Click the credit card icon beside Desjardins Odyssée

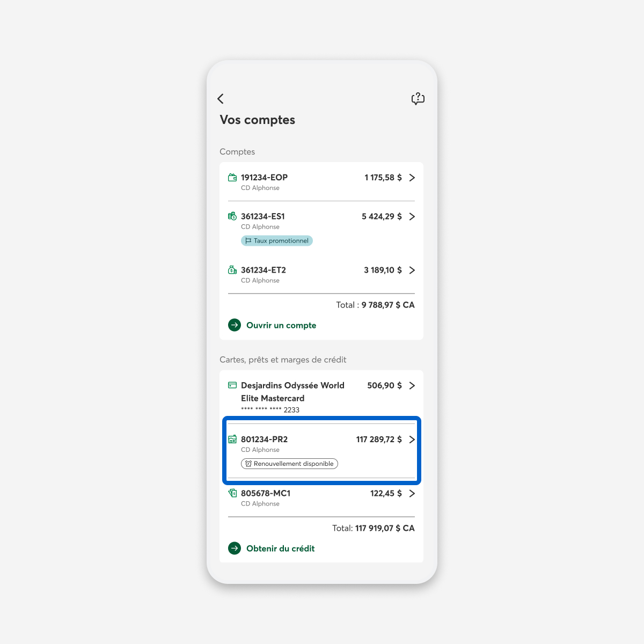232,385
